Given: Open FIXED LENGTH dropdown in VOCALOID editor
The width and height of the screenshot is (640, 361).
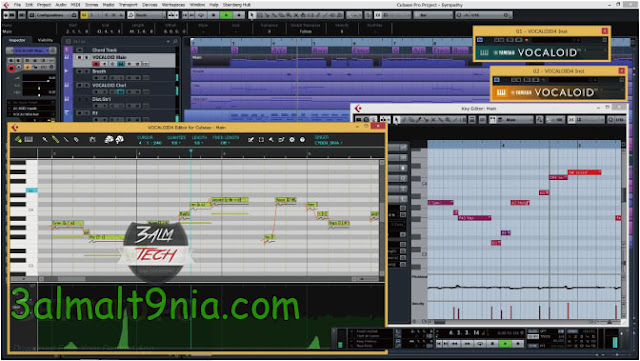Looking at the screenshot, I should [x=225, y=143].
